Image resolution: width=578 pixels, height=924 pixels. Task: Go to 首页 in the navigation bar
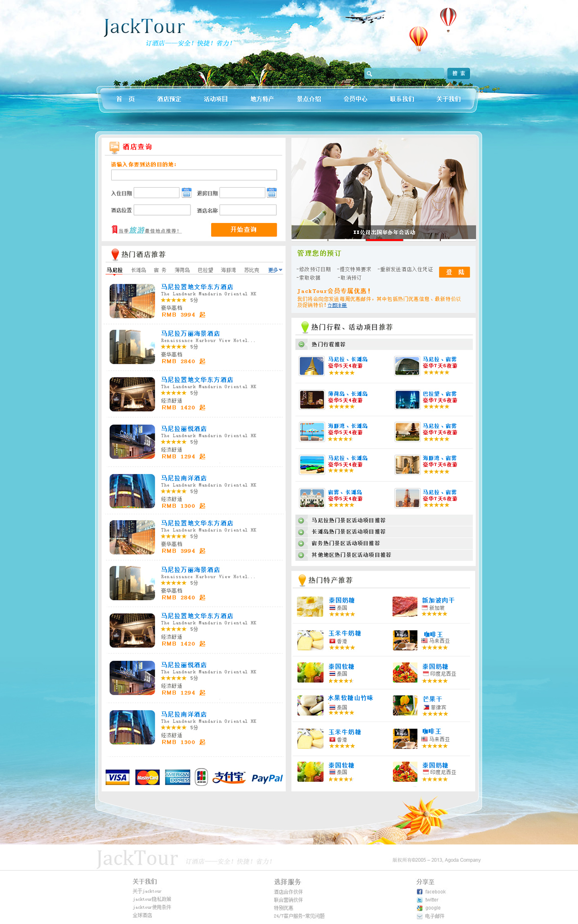tap(125, 99)
